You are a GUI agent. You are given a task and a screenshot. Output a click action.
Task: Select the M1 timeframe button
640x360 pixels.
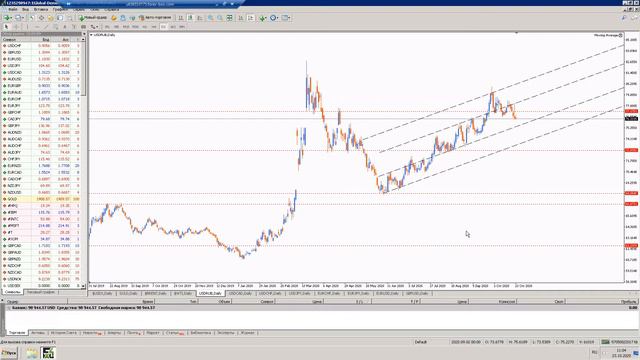coord(107,27)
